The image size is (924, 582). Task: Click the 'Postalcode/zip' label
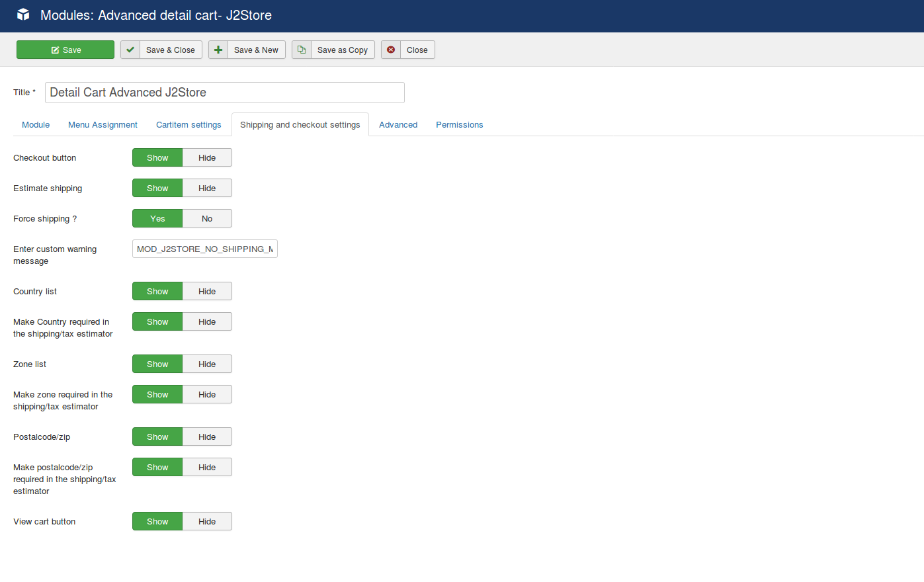[42, 437]
